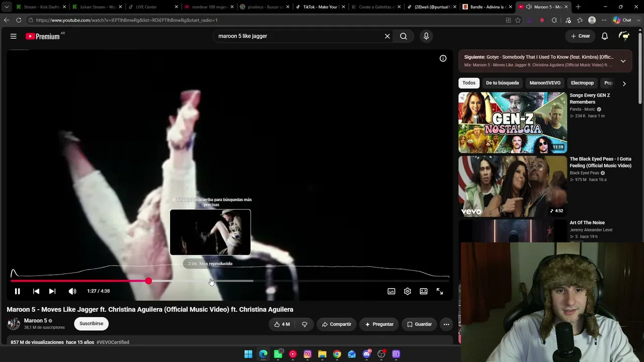
Task: Select the 'Todos' filter chip
Action: pos(469,83)
